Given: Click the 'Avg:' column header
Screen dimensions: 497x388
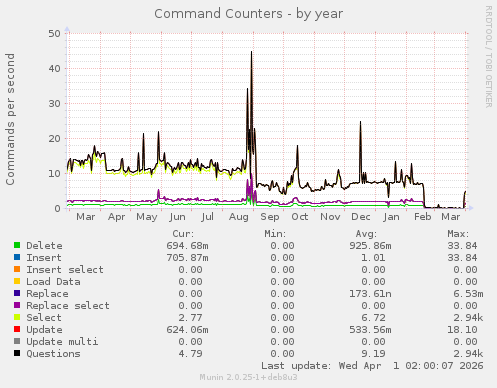Looking at the screenshot, I should point(366,234).
